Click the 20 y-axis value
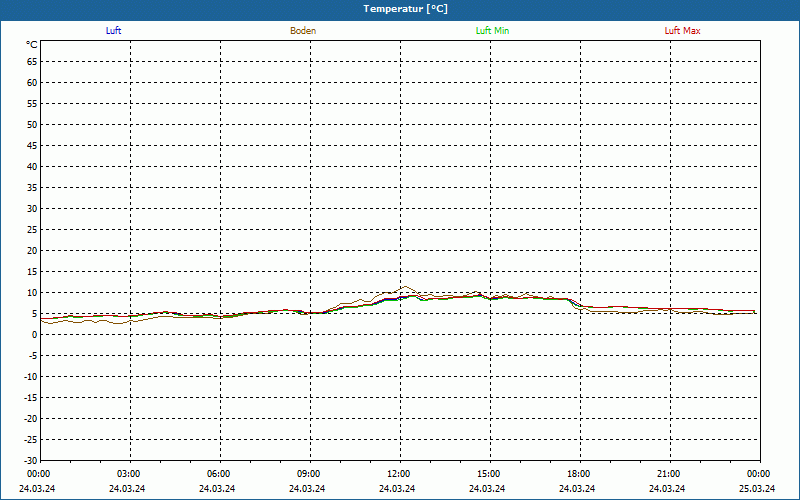Viewport: 800px width, 500px height. (x=32, y=251)
